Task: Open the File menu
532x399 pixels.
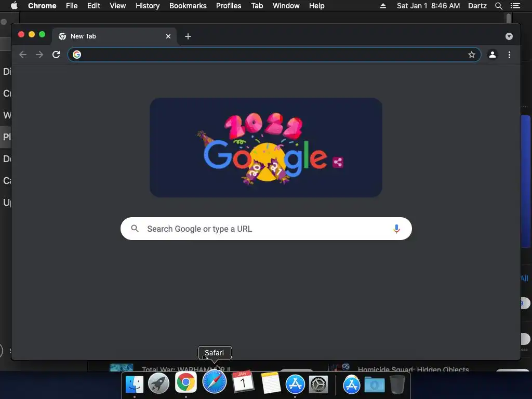Action: (72, 6)
